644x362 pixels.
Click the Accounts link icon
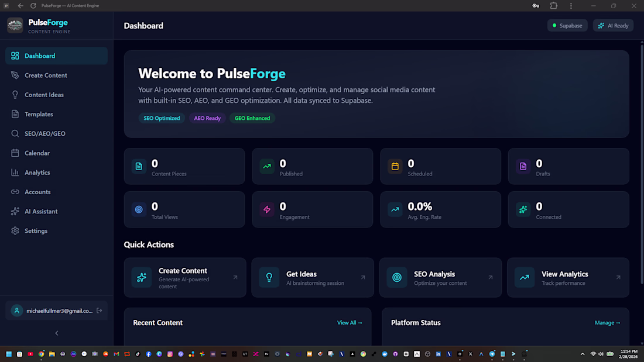tap(15, 192)
